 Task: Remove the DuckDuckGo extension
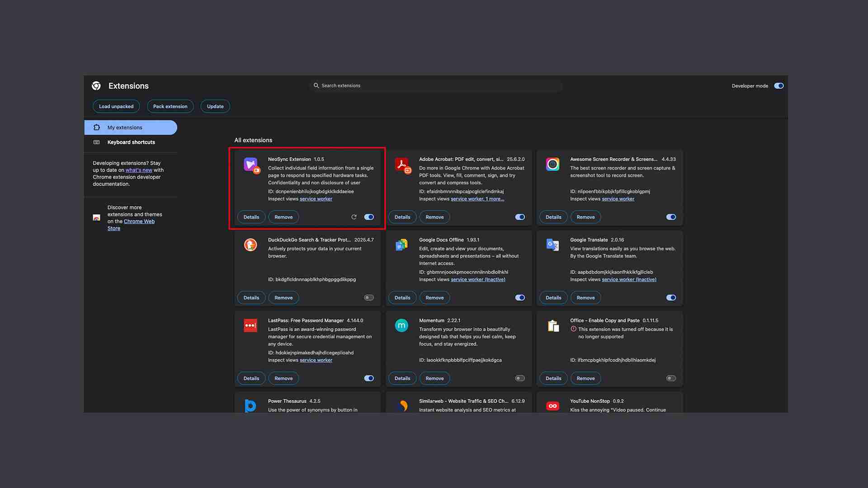coord(283,298)
